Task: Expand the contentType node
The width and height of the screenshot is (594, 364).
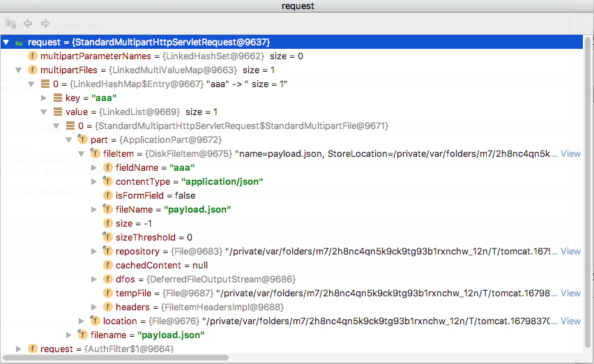Action: click(x=94, y=182)
